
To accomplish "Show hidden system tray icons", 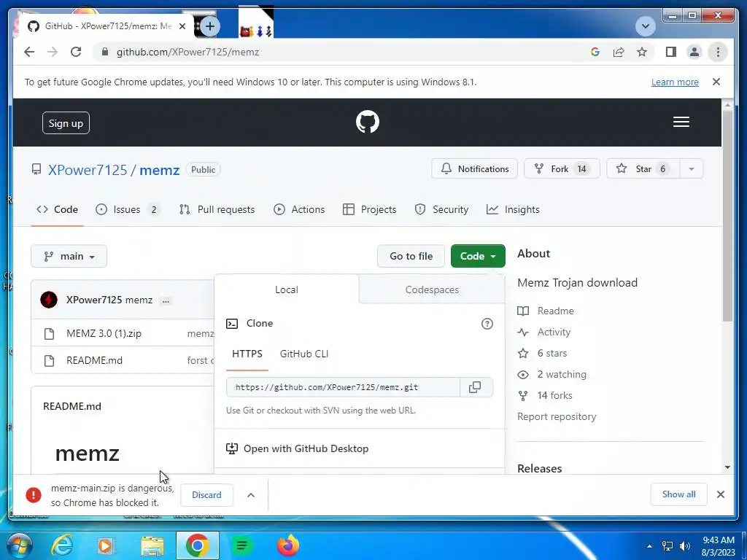I will 649,546.
